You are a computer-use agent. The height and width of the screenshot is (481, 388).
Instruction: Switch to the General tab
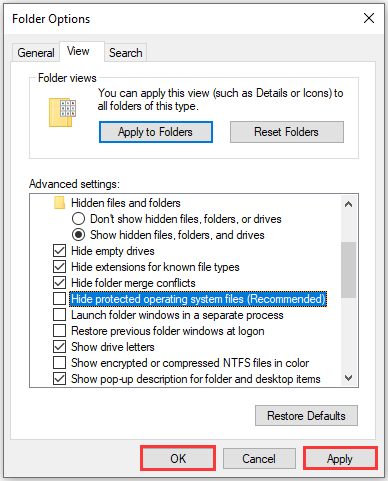tap(36, 53)
